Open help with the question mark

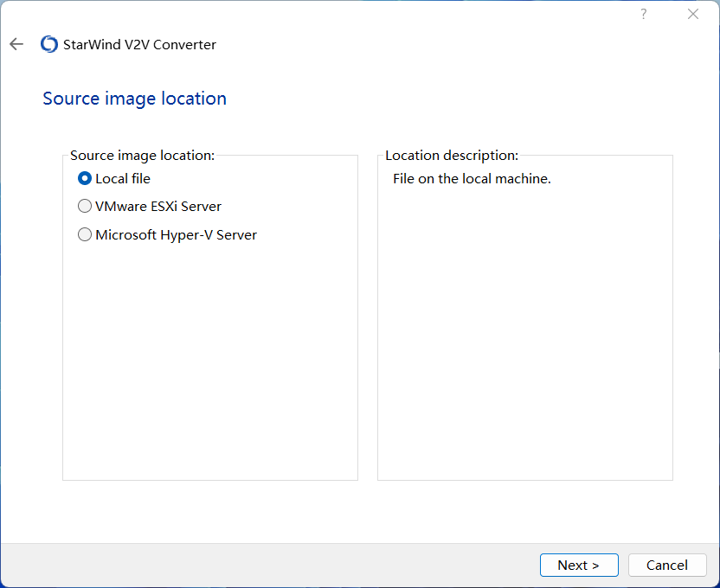pyautogui.click(x=643, y=14)
